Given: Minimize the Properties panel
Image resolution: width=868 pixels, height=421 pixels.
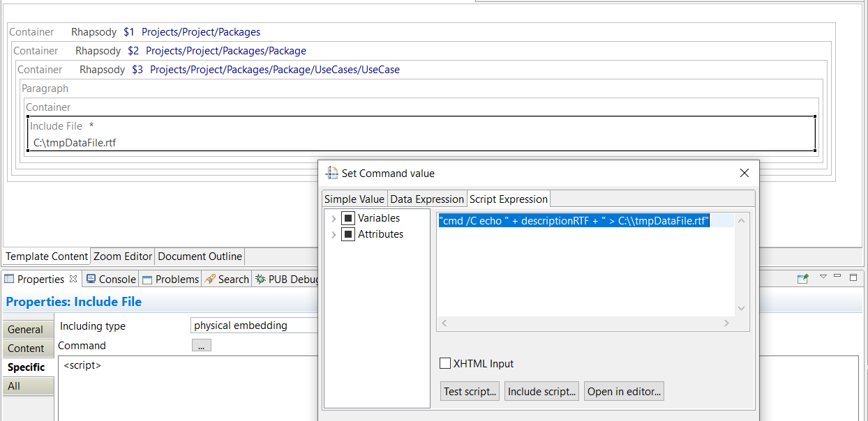Looking at the screenshot, I should tap(837, 277).
